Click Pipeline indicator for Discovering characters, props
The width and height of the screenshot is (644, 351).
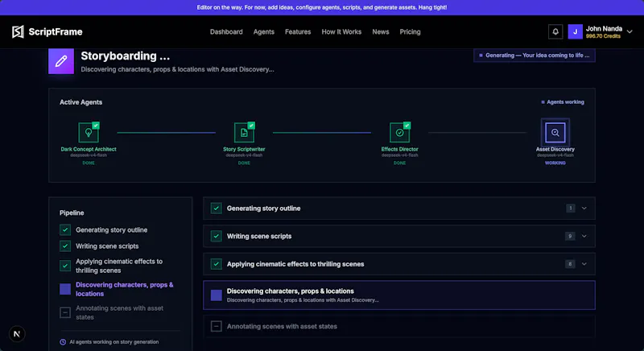[65, 289]
